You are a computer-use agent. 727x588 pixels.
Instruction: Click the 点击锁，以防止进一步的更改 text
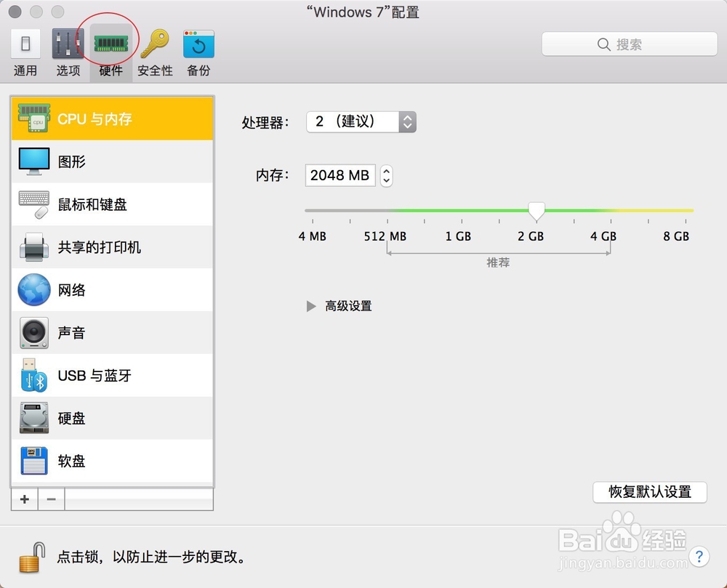(152, 557)
